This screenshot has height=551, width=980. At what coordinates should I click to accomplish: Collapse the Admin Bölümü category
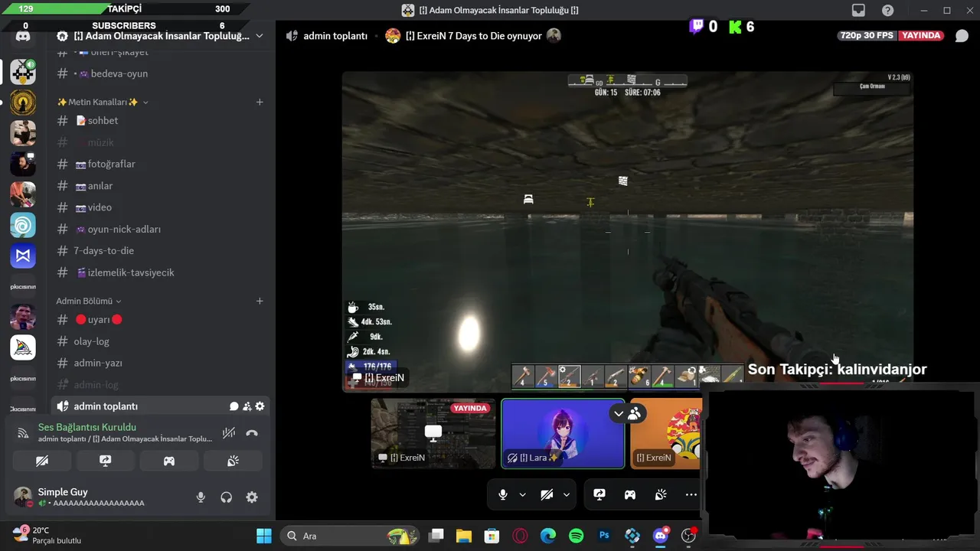(88, 301)
